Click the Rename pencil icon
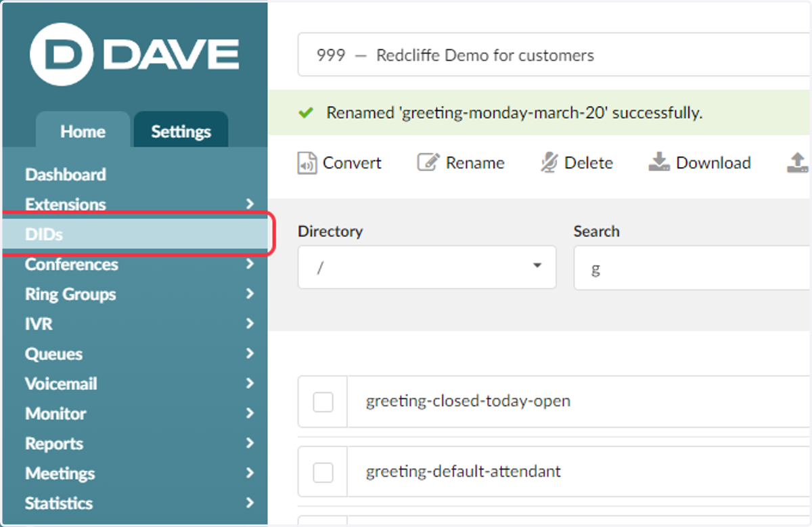The image size is (812, 527). 428,162
